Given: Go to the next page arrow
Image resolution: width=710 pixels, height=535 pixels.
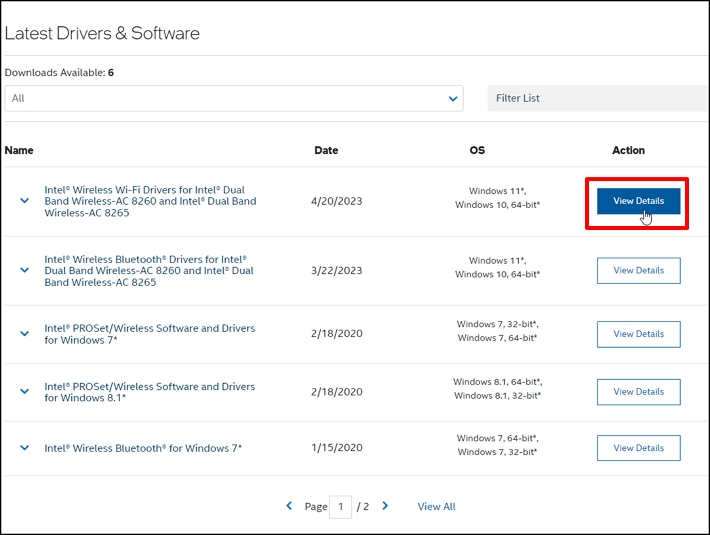Looking at the screenshot, I should pos(385,506).
